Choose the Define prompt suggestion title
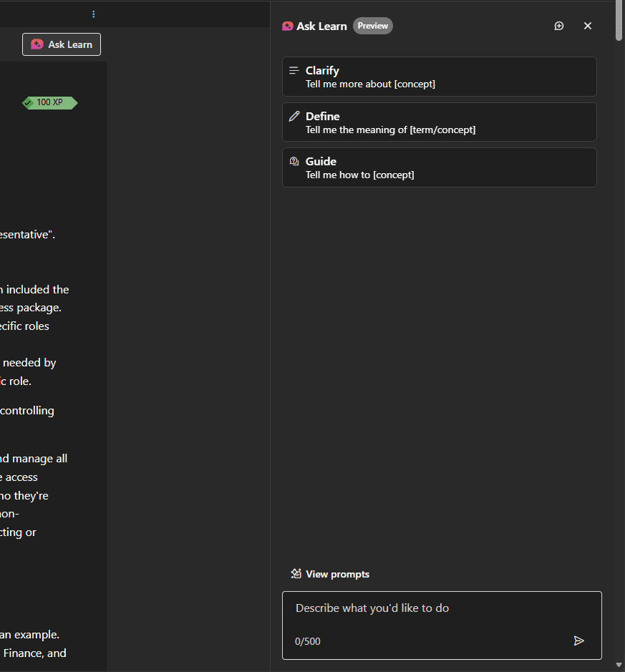 click(x=322, y=116)
